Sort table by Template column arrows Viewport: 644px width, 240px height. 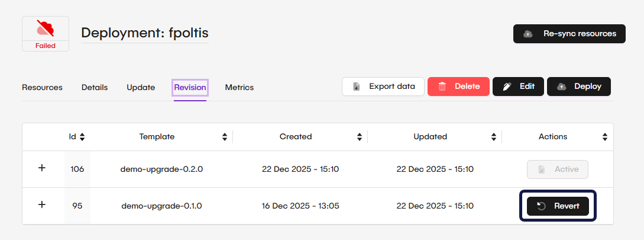(x=225, y=137)
